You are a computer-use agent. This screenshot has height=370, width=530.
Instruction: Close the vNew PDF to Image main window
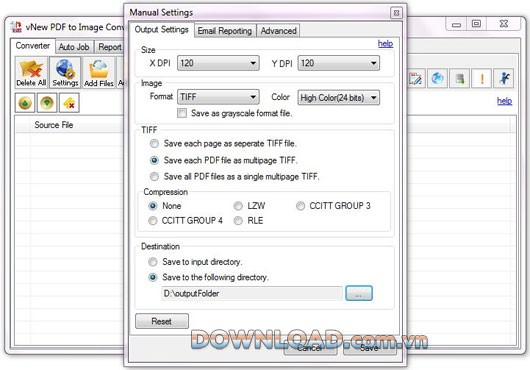[504, 24]
